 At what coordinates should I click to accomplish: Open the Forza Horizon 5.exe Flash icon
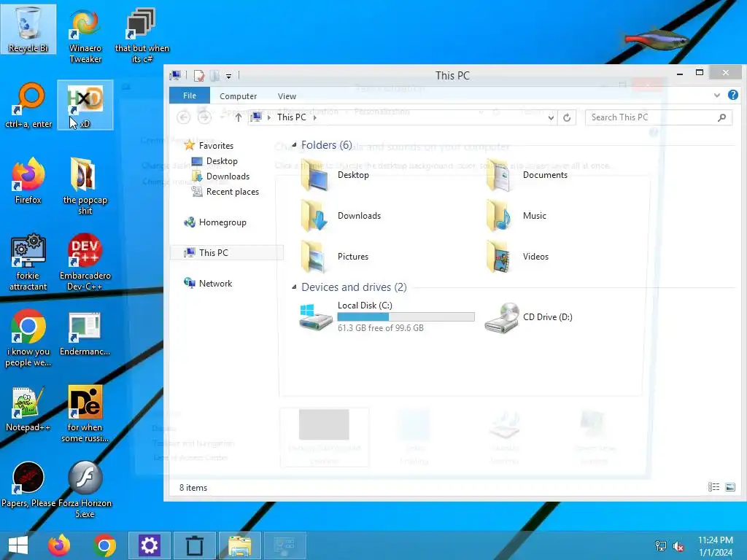click(x=85, y=489)
